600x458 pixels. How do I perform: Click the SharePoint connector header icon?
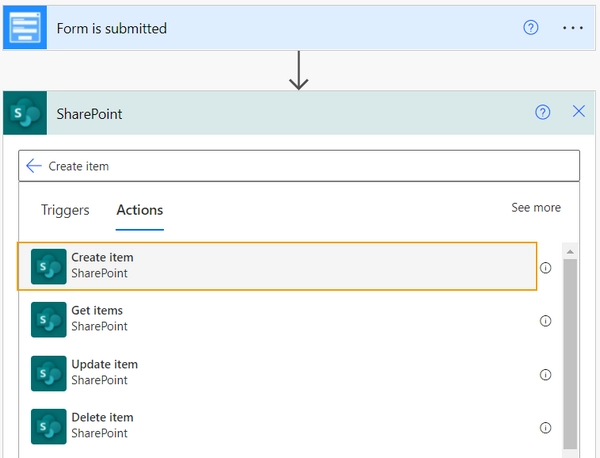coord(25,113)
